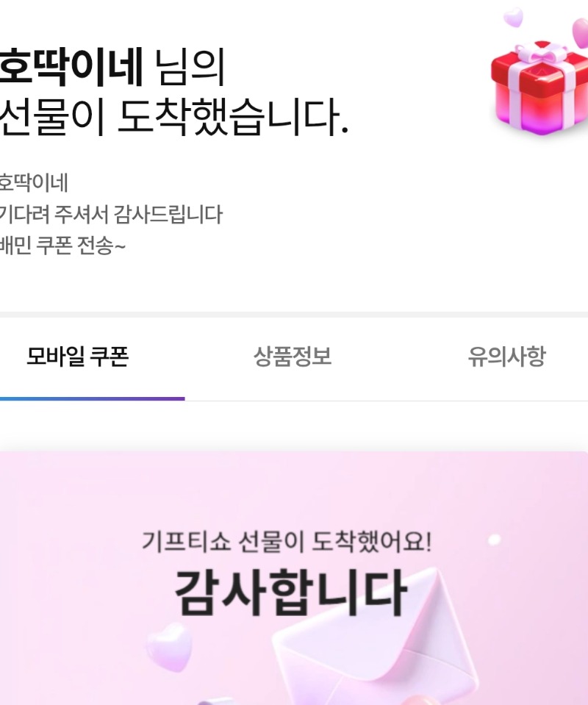Image resolution: width=588 pixels, height=705 pixels.
Task: Click the bold 호떡이네 sender name heading
Action: coord(71,67)
